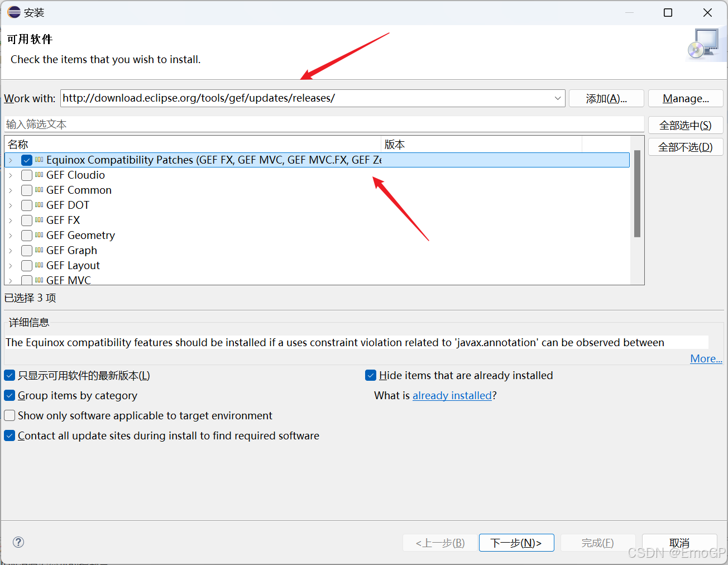Image resolution: width=728 pixels, height=565 pixels.
Task: Click the 添加(A)... button
Action: tap(606, 98)
